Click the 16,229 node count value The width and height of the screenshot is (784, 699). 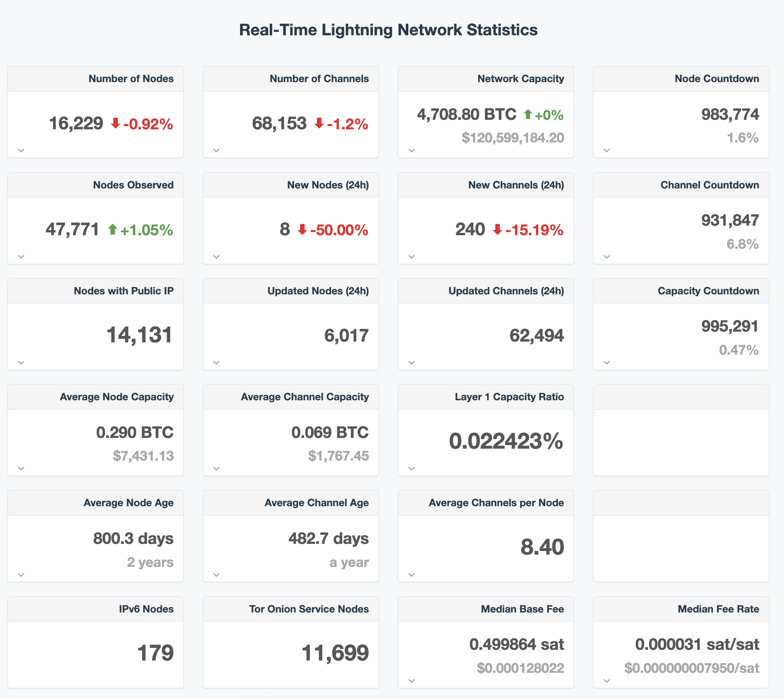coord(76,123)
